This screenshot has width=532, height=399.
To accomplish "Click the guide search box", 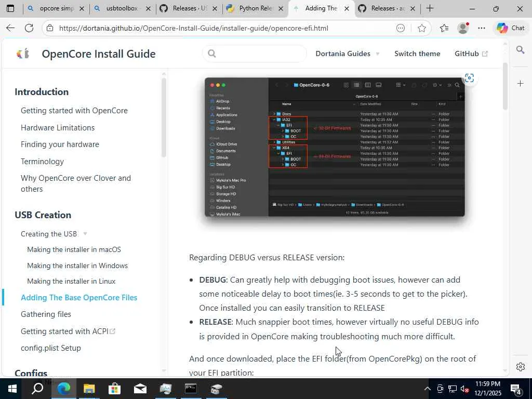I will click(x=255, y=54).
